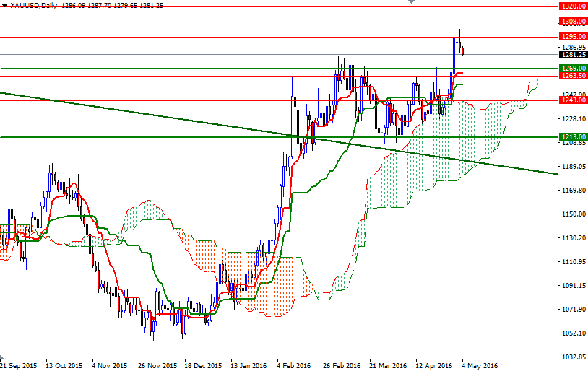The image size is (588, 371).
Task: Click the 1228.10 value on price scale
Action: (574, 119)
